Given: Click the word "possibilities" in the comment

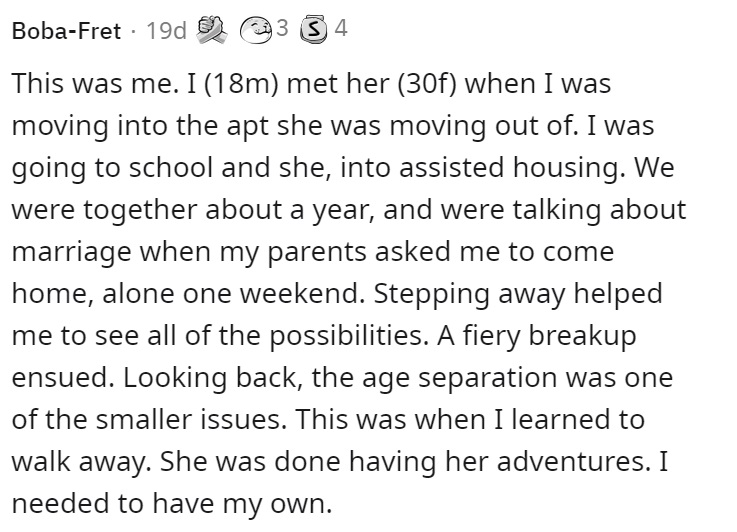Looking at the screenshot, I should [348, 336].
